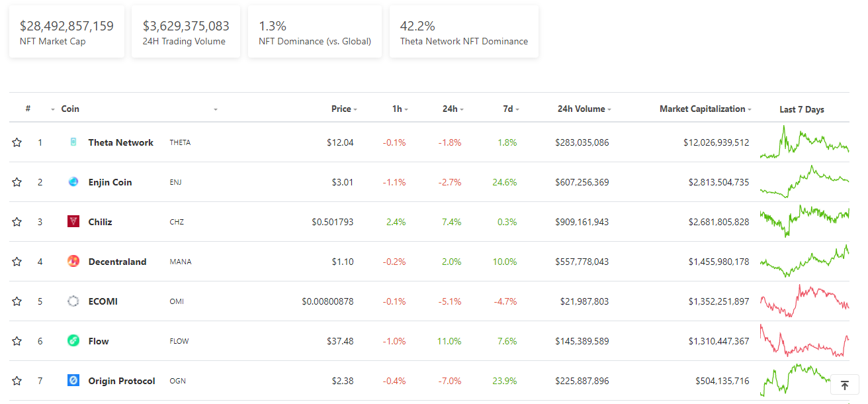
Task: Click the THETA ticker symbol
Action: tap(180, 142)
